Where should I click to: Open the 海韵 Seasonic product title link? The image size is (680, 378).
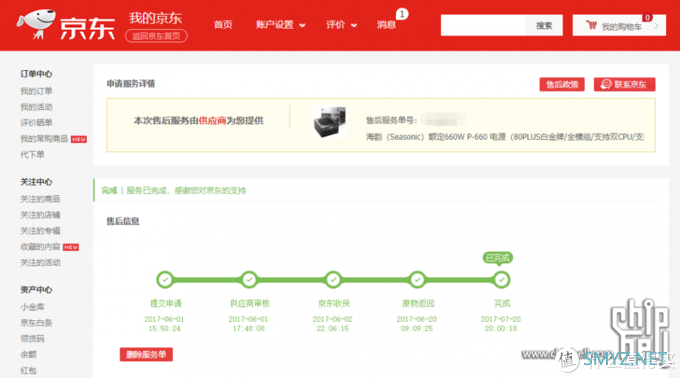pyautogui.click(x=505, y=137)
